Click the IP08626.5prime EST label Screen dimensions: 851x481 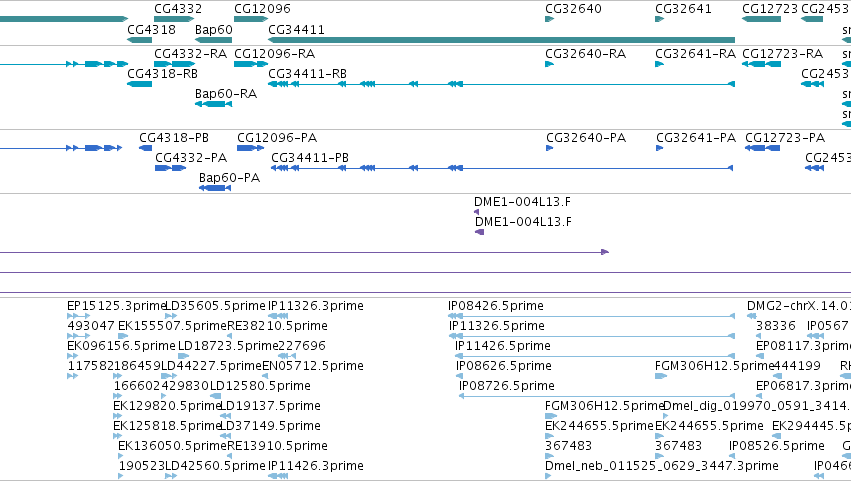click(x=504, y=366)
